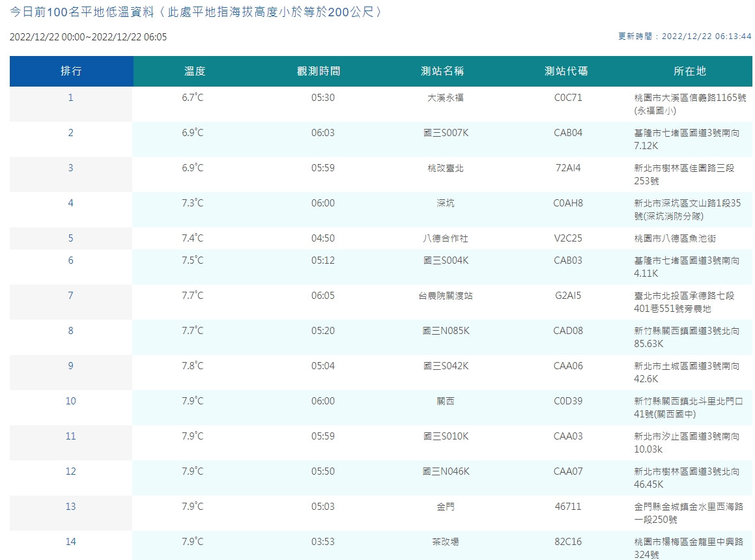
Task: Select station name 關西
Action: pyautogui.click(x=446, y=401)
